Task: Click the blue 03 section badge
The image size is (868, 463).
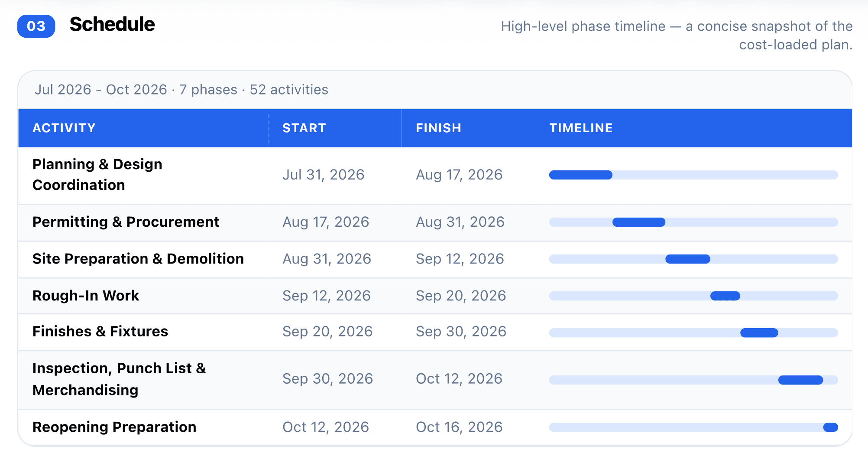Action: click(x=36, y=26)
